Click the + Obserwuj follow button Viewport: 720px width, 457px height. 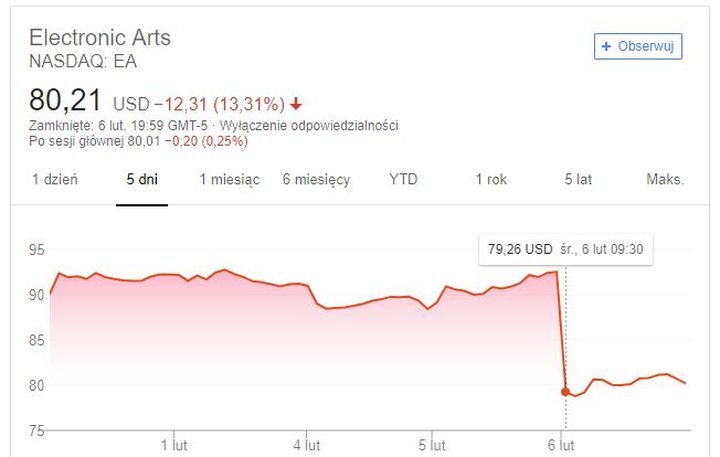(x=638, y=46)
